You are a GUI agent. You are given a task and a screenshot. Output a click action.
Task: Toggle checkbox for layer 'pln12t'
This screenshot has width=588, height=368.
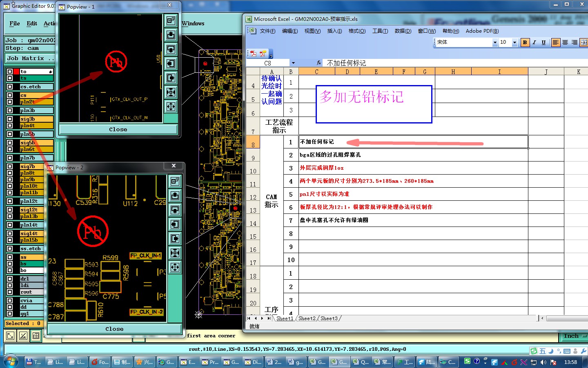tap(10, 201)
